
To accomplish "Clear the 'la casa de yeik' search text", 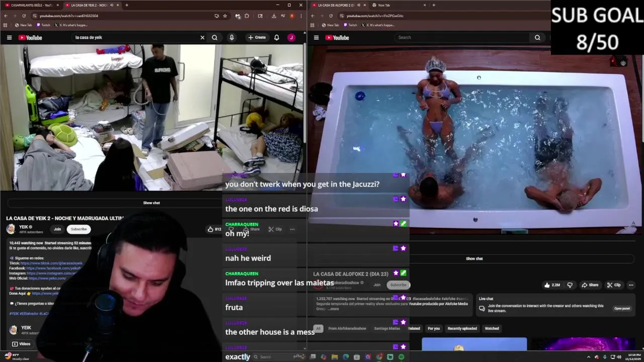I will [x=202, y=38].
